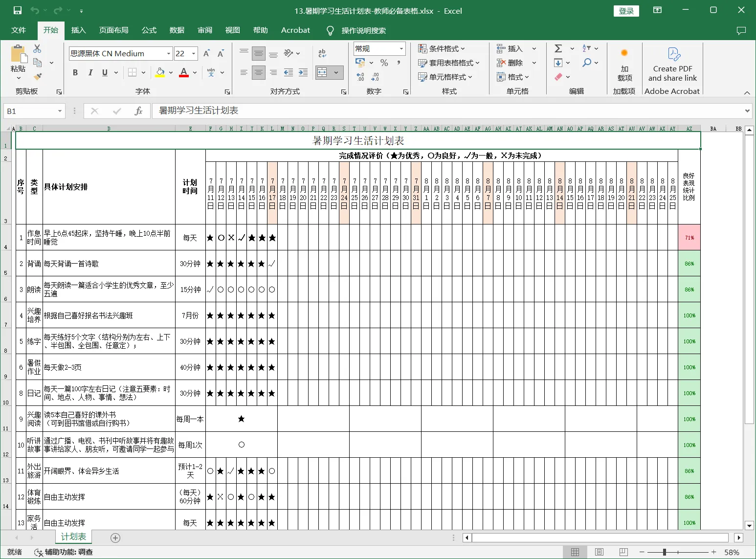Image resolution: width=756 pixels, height=559 pixels.
Task: Select the 计划表 sheet tab
Action: pos(73,537)
